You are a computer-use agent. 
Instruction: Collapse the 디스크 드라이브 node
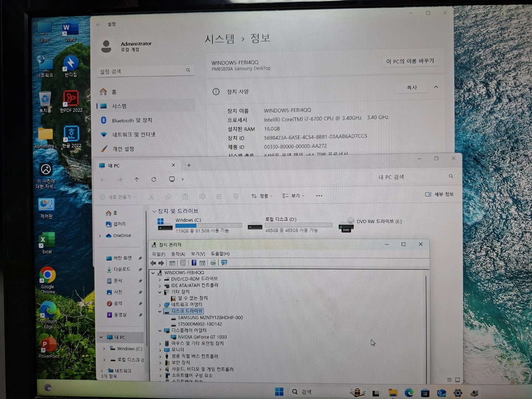pyautogui.click(x=160, y=311)
